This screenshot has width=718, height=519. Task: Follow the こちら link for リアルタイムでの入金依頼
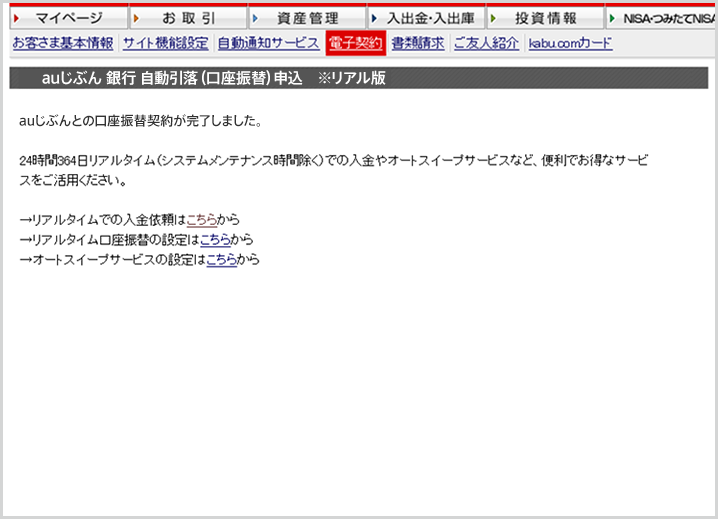pos(202,220)
